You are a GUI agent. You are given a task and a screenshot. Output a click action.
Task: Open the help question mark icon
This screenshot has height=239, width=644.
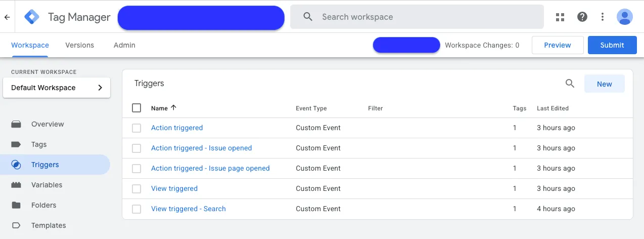[x=582, y=17]
